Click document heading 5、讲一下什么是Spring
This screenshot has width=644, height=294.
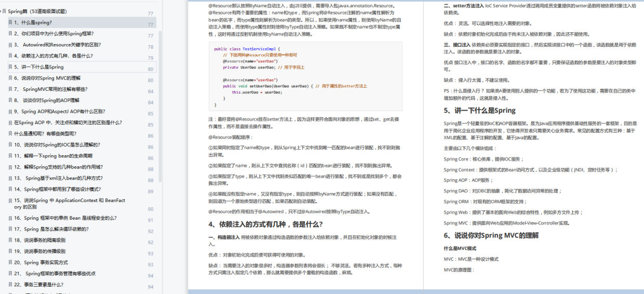(479, 110)
